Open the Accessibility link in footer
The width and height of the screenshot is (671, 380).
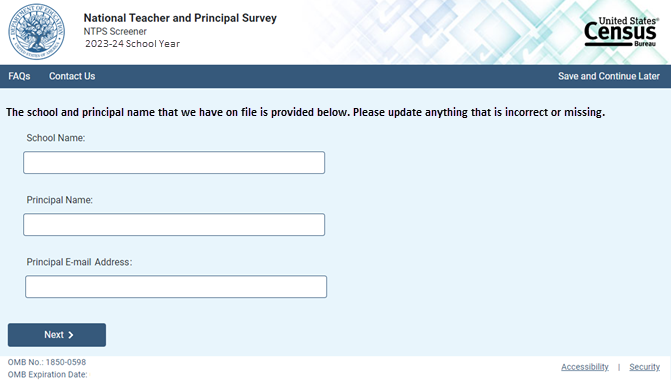coord(585,367)
